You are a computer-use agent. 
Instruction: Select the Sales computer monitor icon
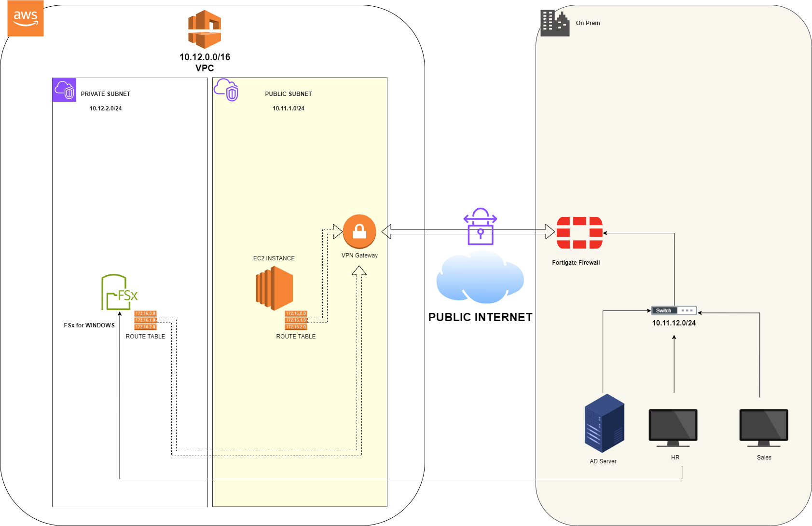click(764, 428)
